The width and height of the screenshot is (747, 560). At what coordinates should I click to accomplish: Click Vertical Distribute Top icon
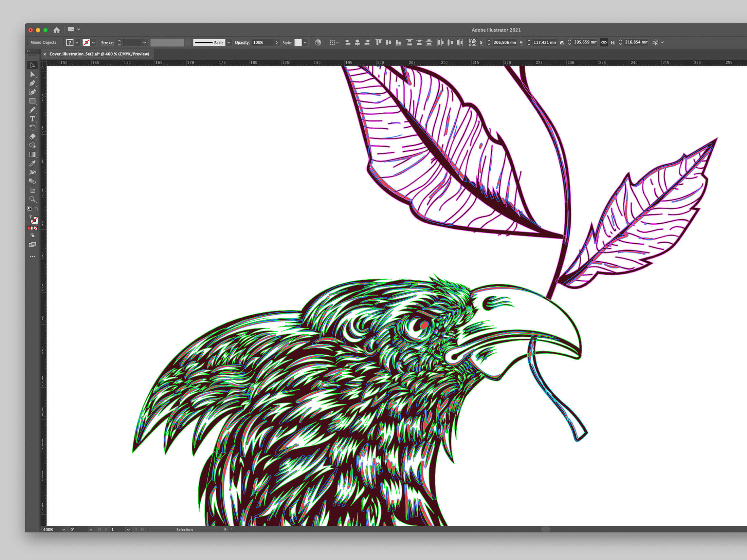pyautogui.click(x=409, y=42)
